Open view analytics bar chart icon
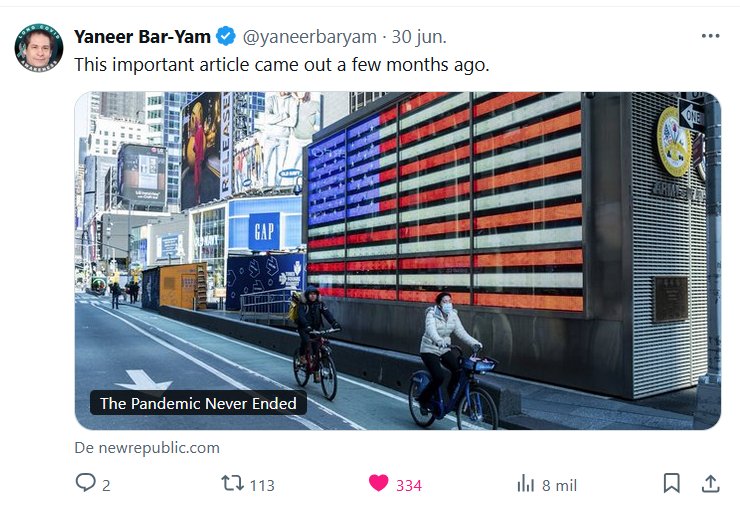 point(525,484)
